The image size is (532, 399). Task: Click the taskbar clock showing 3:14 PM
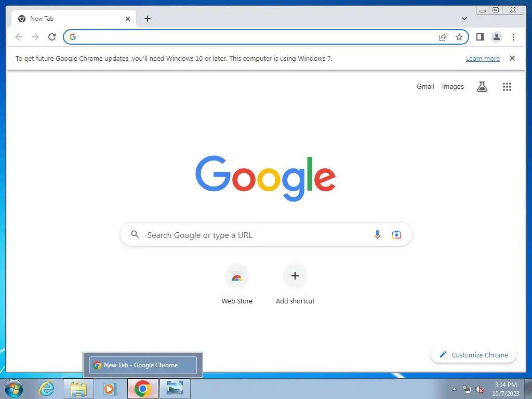(506, 389)
